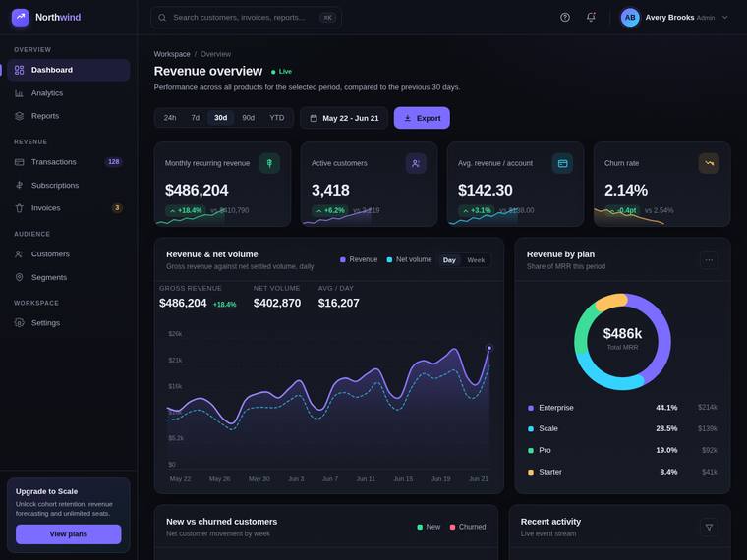Click the Churn rate trend icon
Image resolution: width=747 pixels, height=560 pixels.
tap(709, 163)
